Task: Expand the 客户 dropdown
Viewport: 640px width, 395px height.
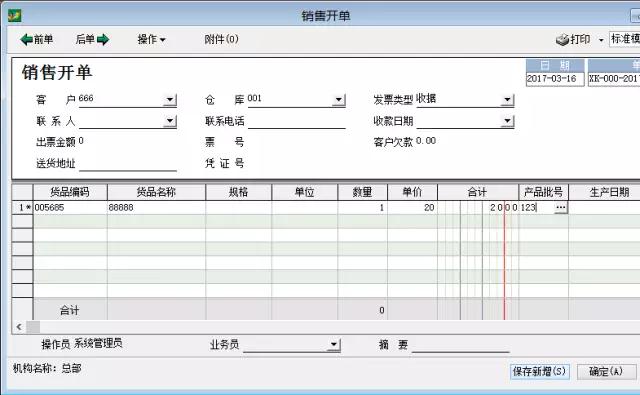Action: 170,100
